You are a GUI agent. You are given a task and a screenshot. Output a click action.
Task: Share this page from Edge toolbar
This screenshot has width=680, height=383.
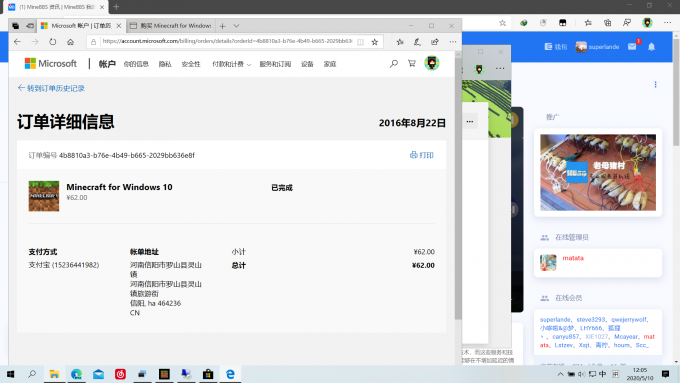point(435,42)
